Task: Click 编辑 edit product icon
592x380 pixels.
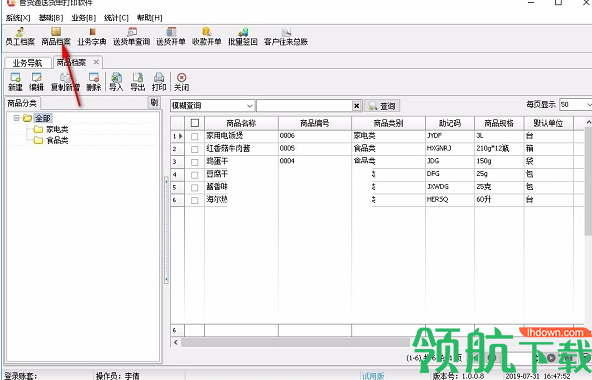Action: pos(37,82)
